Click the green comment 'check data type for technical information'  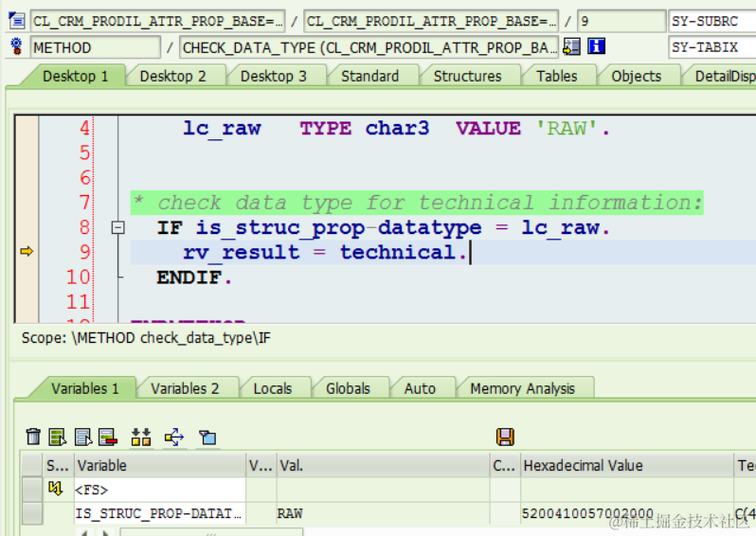[x=417, y=203]
